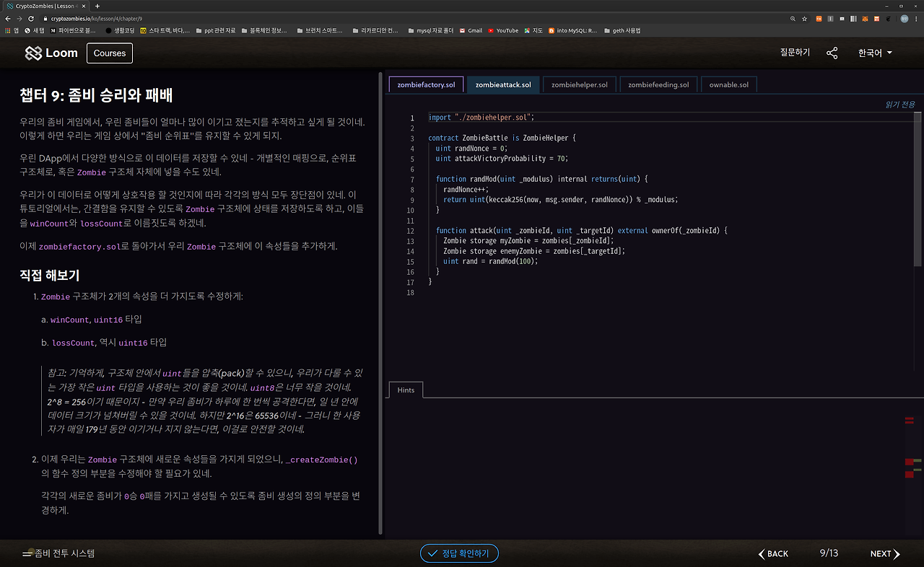Open the 지도 maps bookmark

(533, 30)
